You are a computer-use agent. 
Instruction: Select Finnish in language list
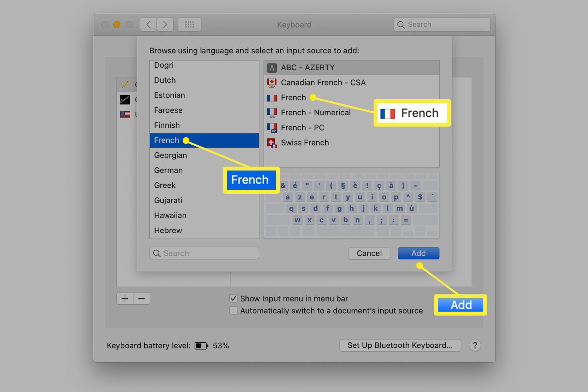204,125
